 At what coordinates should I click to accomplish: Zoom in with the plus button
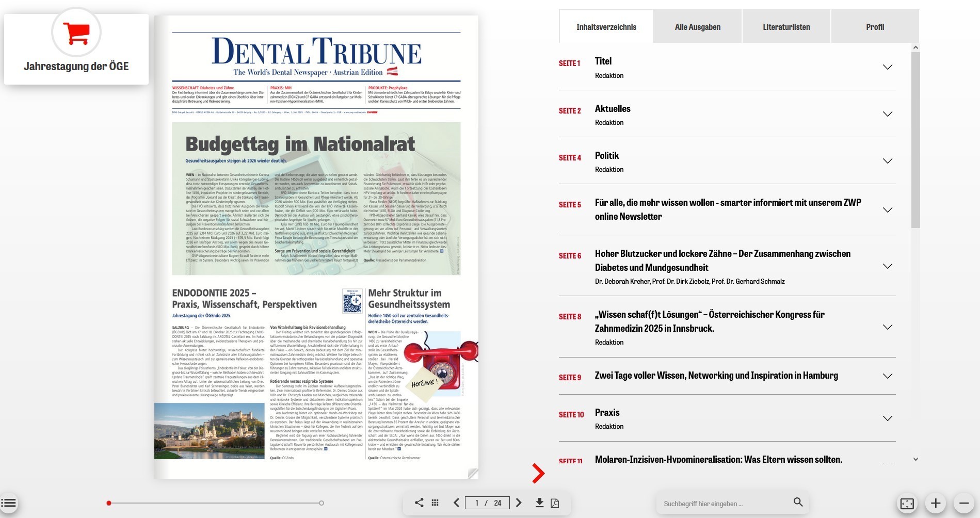point(936,503)
